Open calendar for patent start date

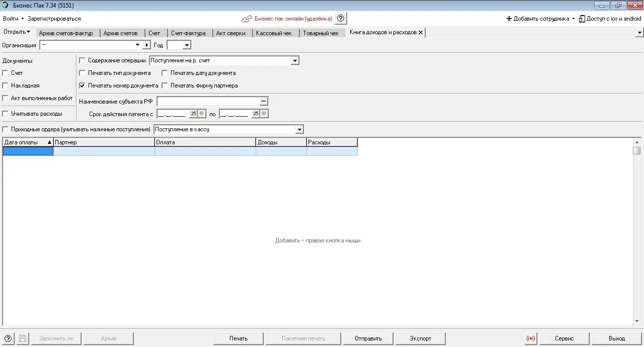(x=202, y=114)
